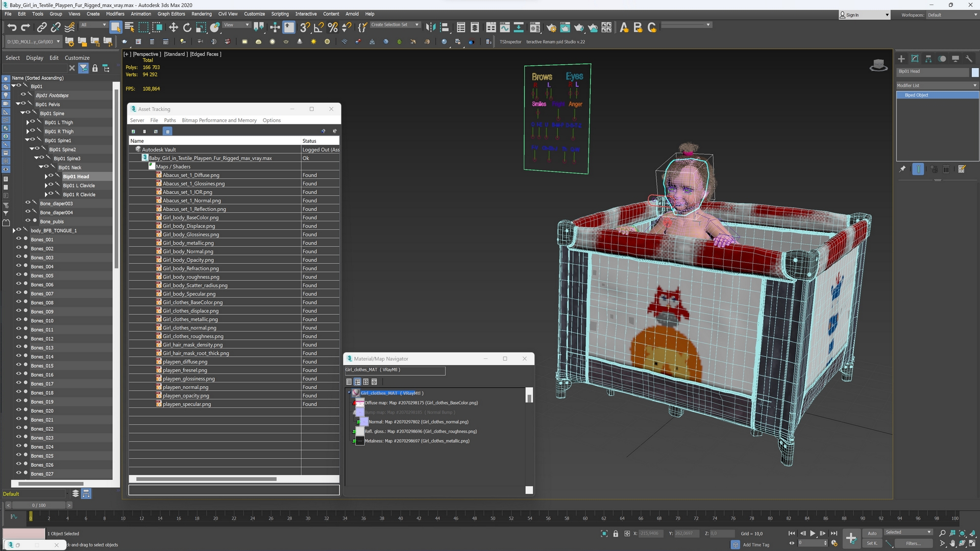Open the Modifiers menu

[115, 14]
